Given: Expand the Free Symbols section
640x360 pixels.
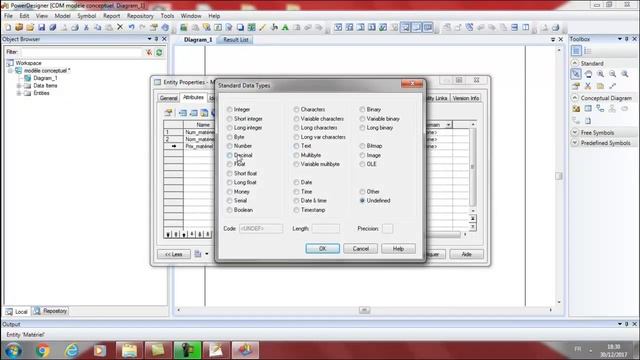Looking at the screenshot, I should (x=575, y=133).
